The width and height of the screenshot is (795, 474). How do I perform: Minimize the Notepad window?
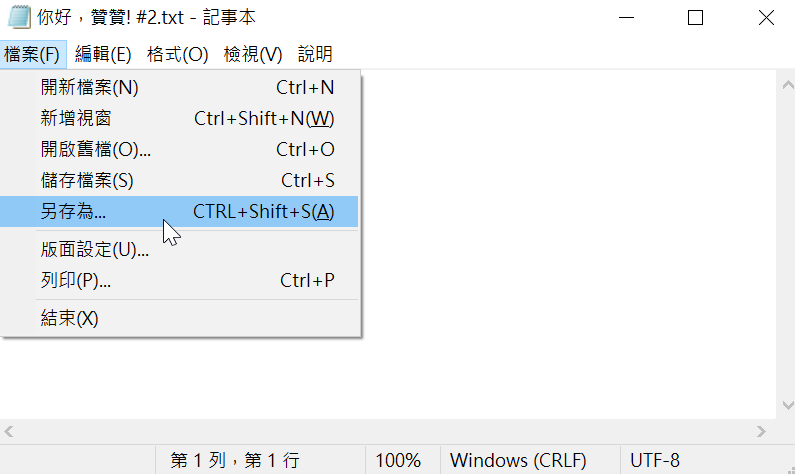click(x=626, y=18)
